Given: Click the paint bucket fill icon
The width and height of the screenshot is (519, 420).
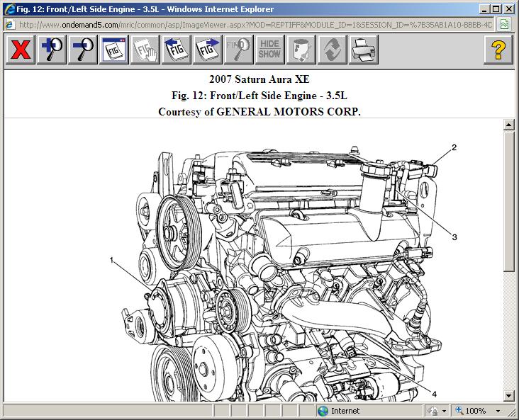Looking at the screenshot, I should click(301, 50).
